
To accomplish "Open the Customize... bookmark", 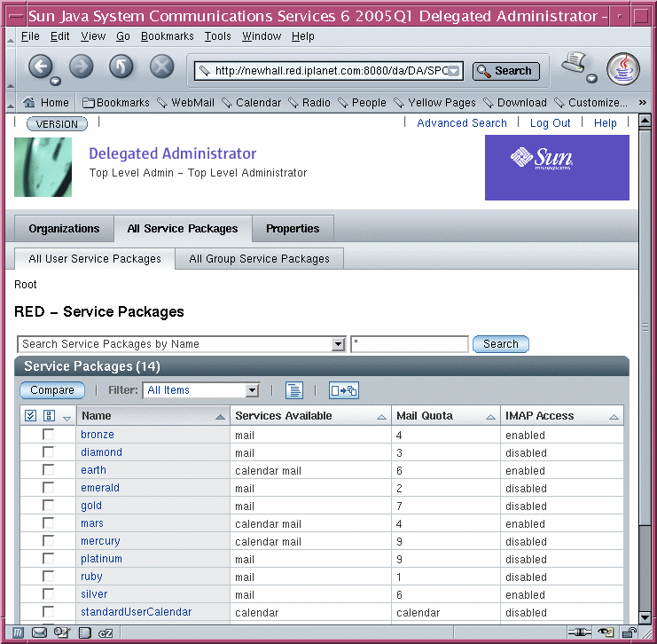I will click(591, 102).
